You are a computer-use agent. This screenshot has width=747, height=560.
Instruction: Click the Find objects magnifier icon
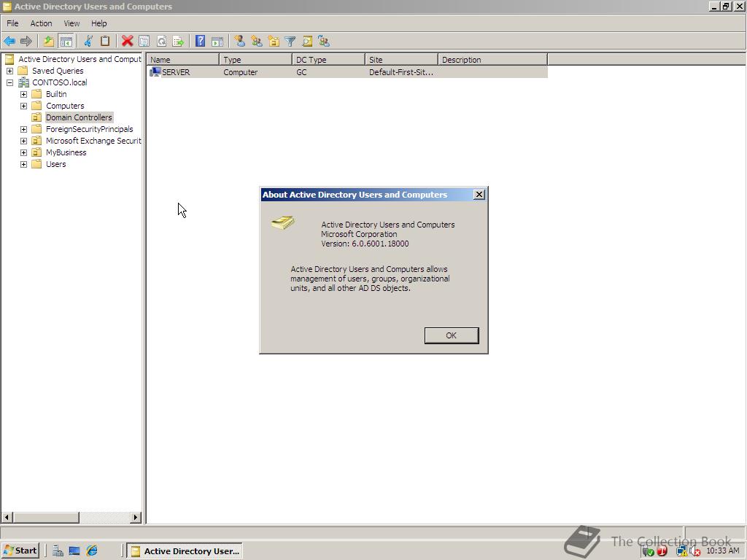[307, 42]
